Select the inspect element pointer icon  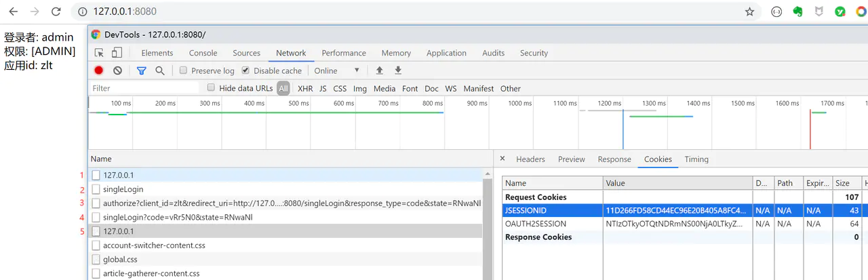[x=99, y=53]
